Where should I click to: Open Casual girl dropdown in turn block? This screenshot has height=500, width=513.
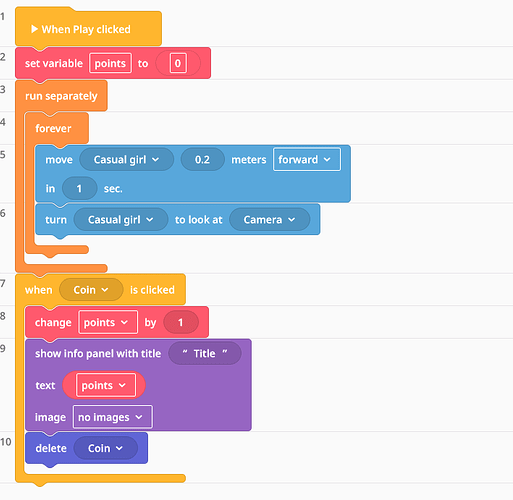[121, 220]
